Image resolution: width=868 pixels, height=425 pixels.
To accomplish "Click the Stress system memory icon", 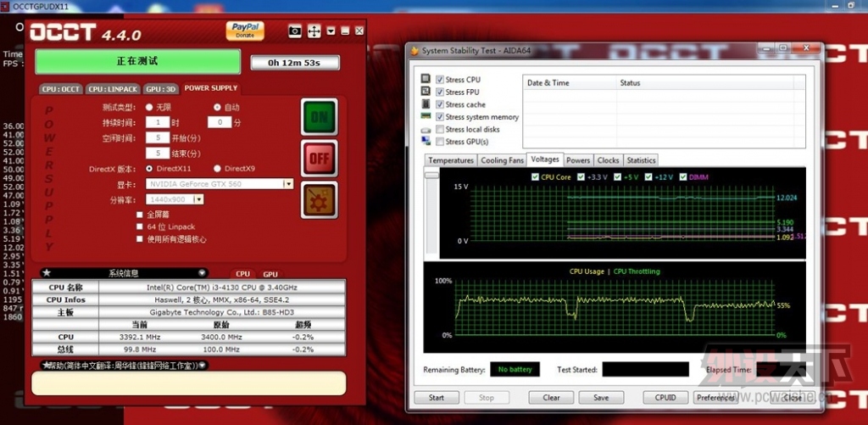I will 426,116.
